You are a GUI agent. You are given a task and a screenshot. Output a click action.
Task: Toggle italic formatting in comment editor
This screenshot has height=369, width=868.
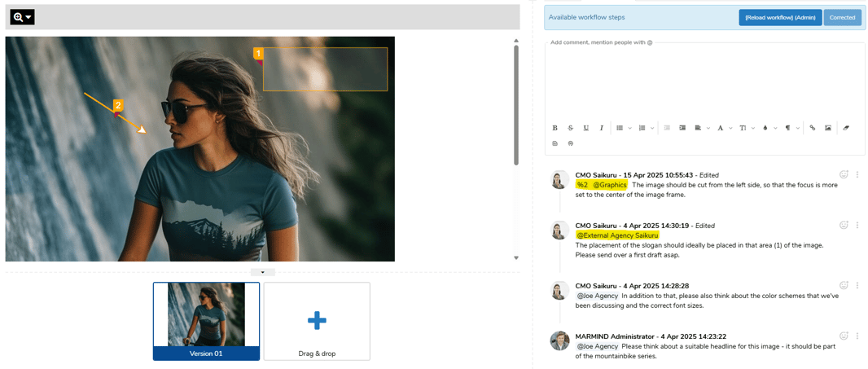[x=602, y=128]
